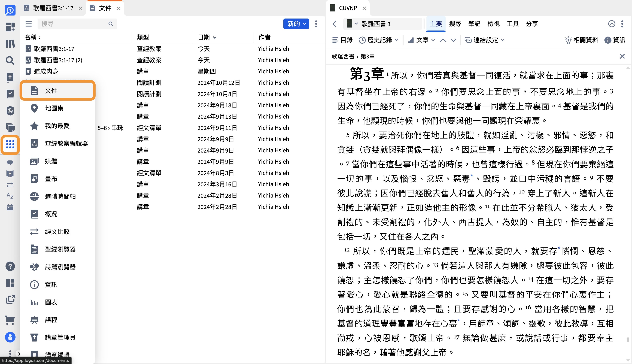Choose 地圖集 in the apps menu
This screenshot has height=364, width=632.
(57, 108)
